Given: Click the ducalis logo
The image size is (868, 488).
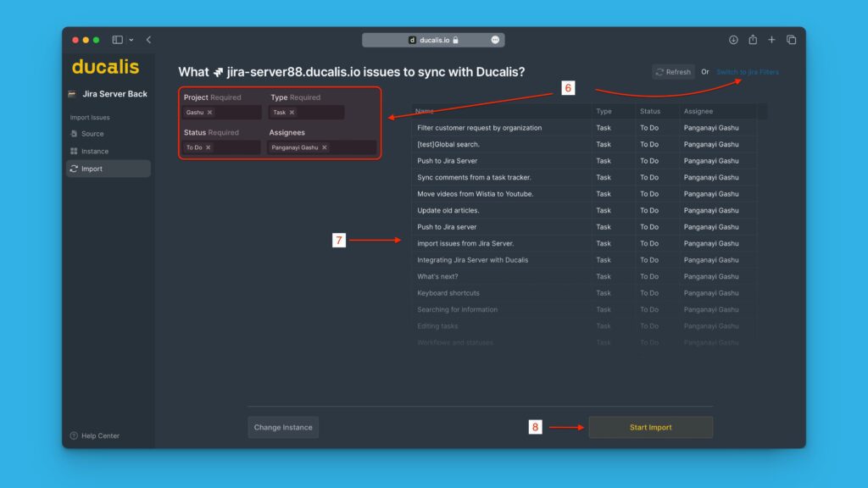Looking at the screenshot, I should 105,67.
